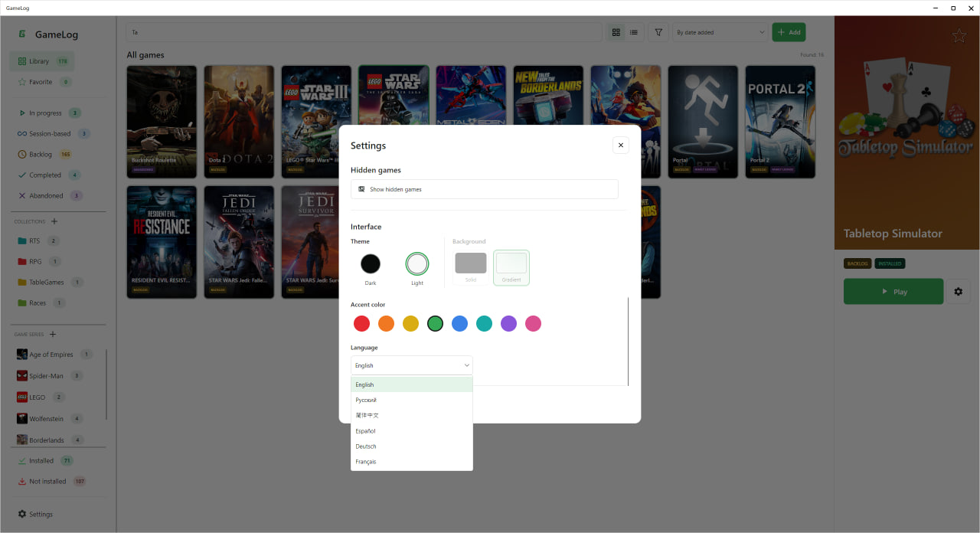Pick the purple accent color
The image size is (980, 533).
pyautogui.click(x=509, y=324)
